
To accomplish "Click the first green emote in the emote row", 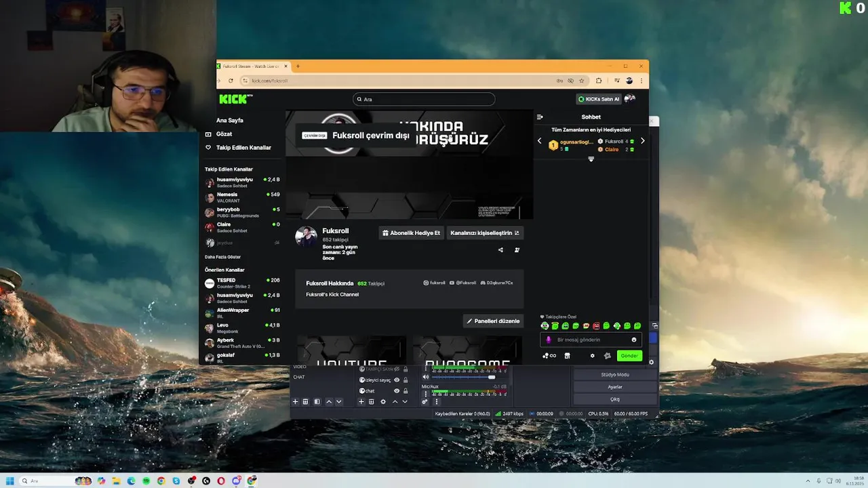I will [545, 326].
